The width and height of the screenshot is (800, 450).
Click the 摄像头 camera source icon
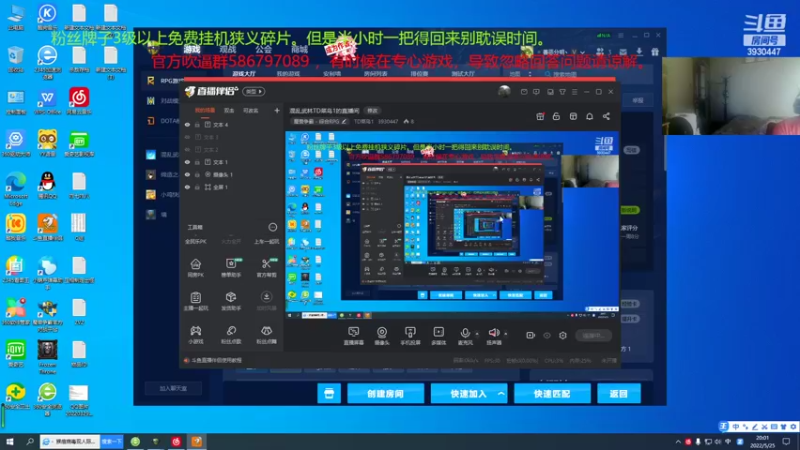[382, 335]
